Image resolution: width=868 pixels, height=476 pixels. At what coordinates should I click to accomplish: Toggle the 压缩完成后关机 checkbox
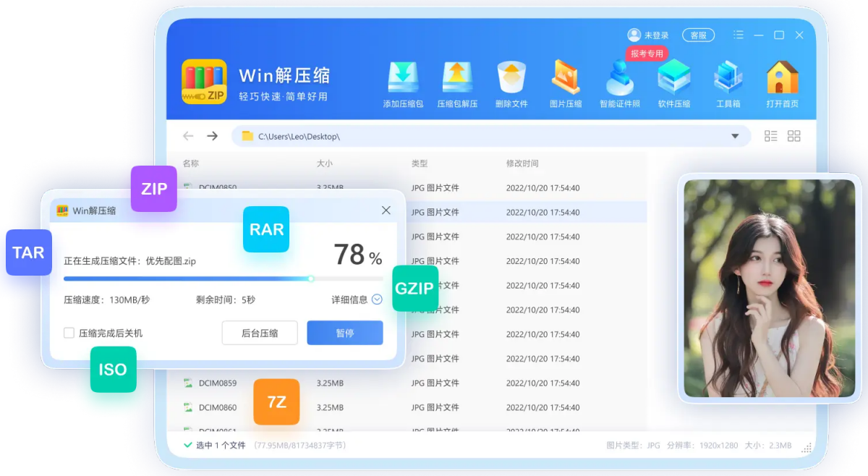(69, 333)
